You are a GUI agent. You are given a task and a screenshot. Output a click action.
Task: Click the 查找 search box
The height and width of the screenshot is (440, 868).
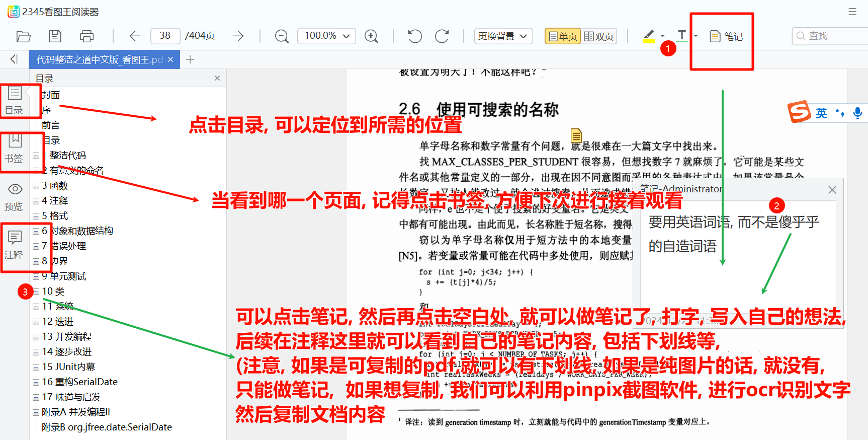click(830, 36)
